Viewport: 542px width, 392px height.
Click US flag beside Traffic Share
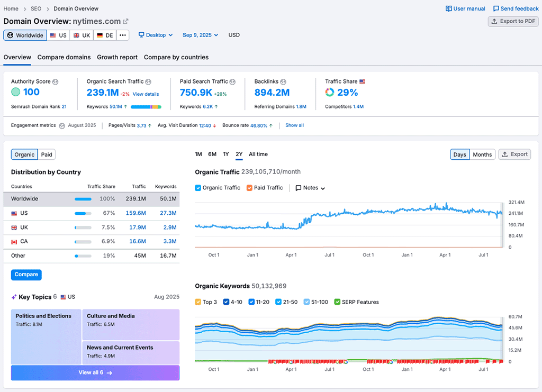coord(362,81)
